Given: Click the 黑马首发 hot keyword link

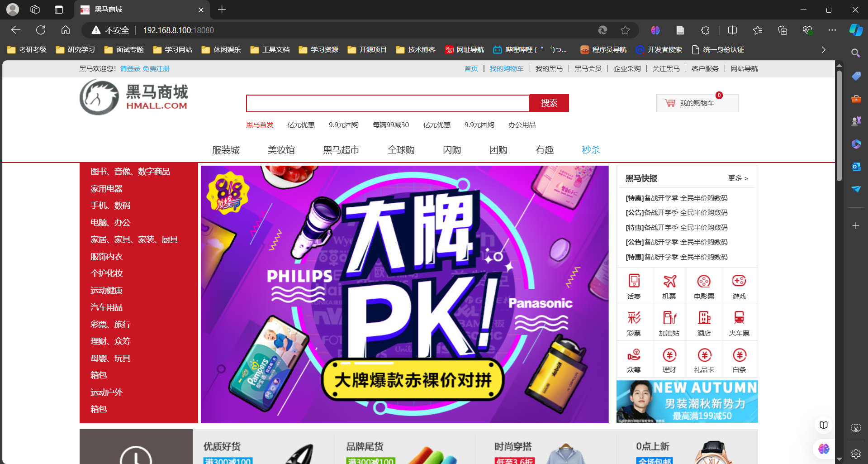Looking at the screenshot, I should (260, 124).
